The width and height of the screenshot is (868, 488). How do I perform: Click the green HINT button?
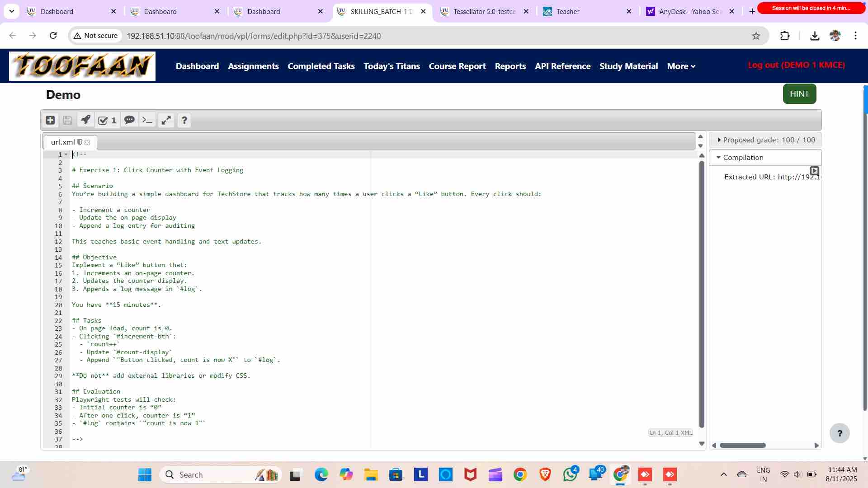pos(799,94)
